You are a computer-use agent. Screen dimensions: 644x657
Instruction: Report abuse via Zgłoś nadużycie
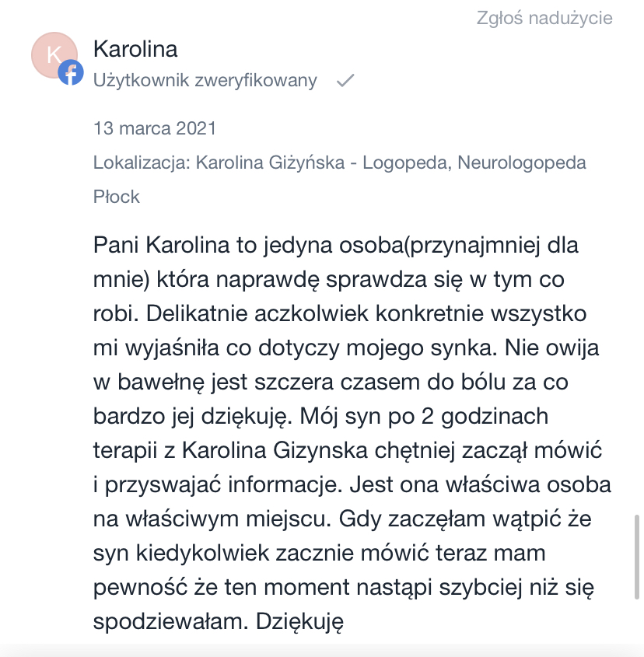[544, 18]
